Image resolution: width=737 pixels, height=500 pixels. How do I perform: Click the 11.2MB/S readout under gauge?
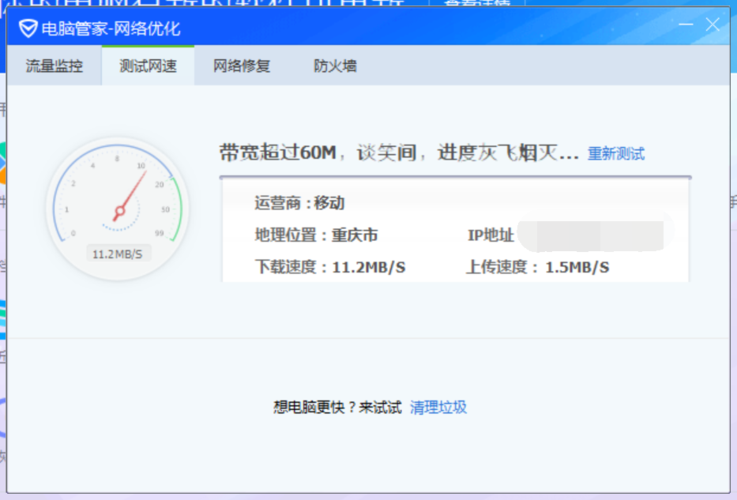[117, 254]
